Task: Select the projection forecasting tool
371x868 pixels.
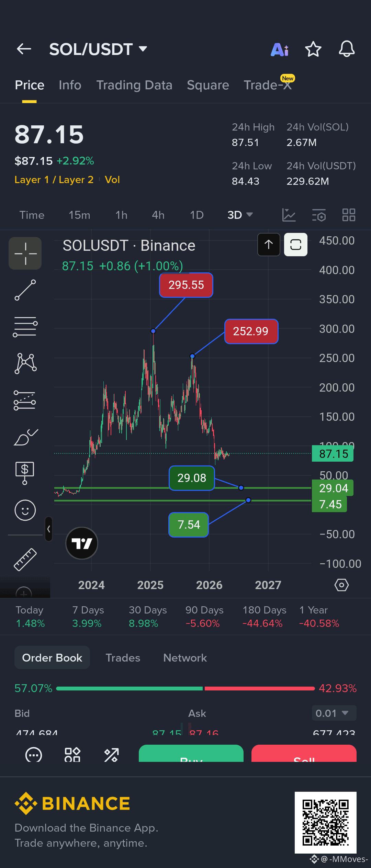Action: [25, 401]
